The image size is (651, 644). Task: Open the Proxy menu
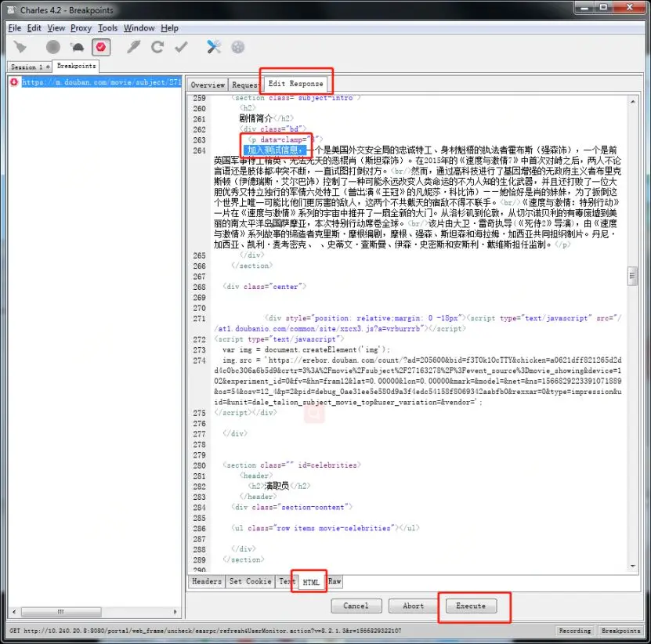point(81,28)
